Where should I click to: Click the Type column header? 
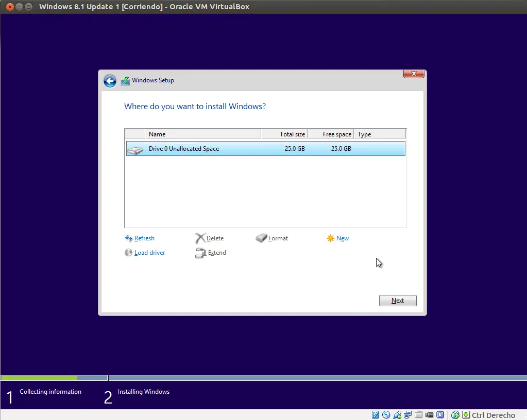380,134
